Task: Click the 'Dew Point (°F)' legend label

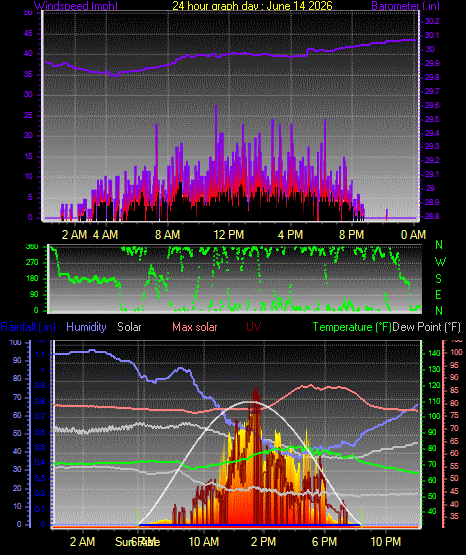Action: (x=426, y=327)
